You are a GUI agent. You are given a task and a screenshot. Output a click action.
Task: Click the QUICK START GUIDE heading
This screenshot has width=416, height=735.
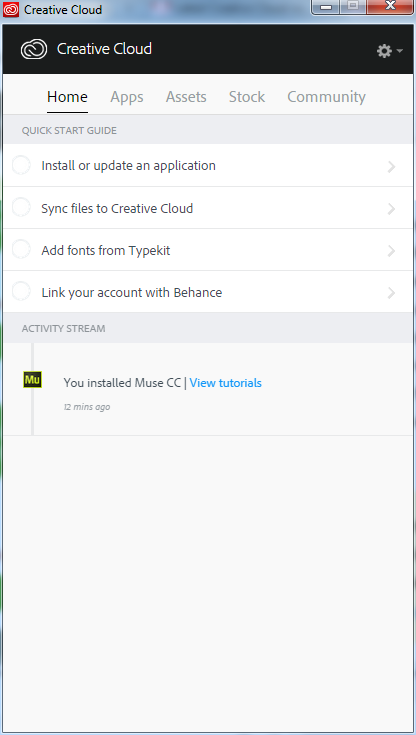pyautogui.click(x=69, y=131)
